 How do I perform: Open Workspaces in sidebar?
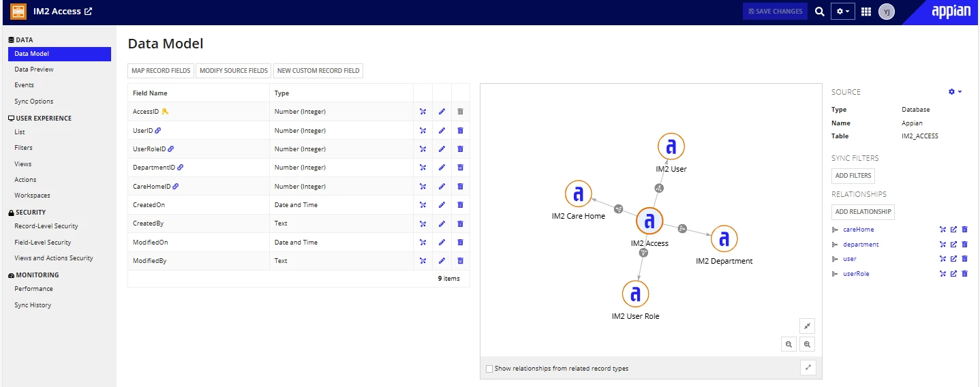[x=32, y=196]
